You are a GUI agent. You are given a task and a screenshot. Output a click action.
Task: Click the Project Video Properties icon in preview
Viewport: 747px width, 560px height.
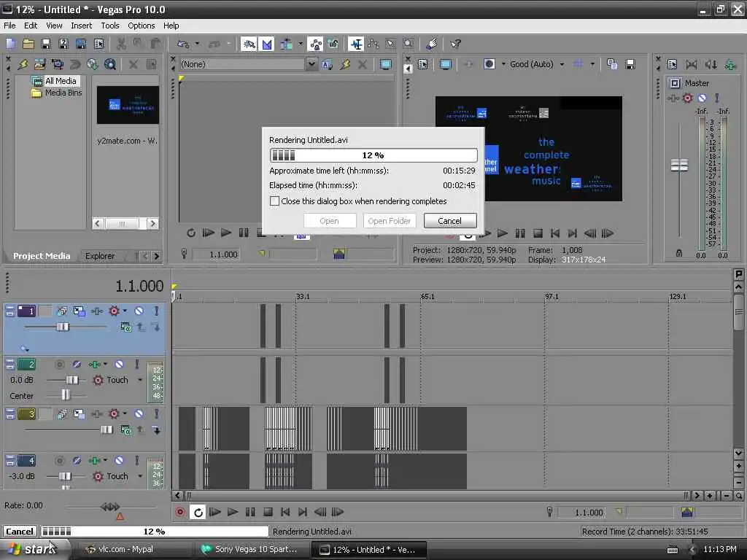pos(422,64)
